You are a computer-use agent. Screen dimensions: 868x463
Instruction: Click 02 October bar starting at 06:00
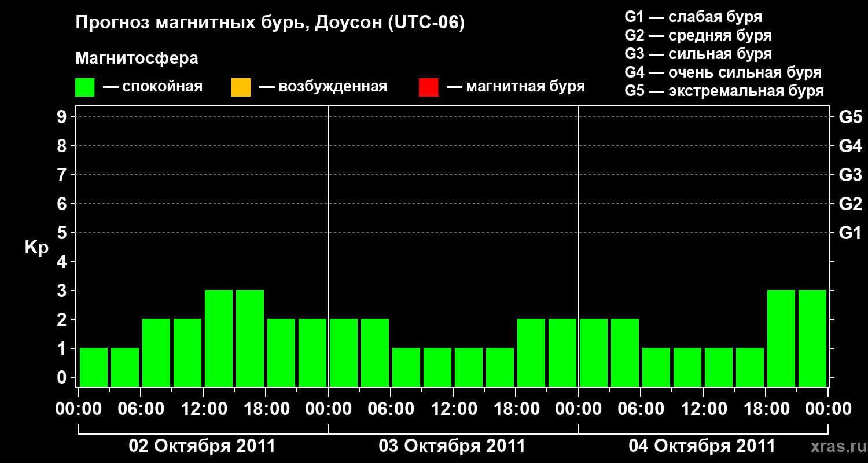tap(156, 352)
